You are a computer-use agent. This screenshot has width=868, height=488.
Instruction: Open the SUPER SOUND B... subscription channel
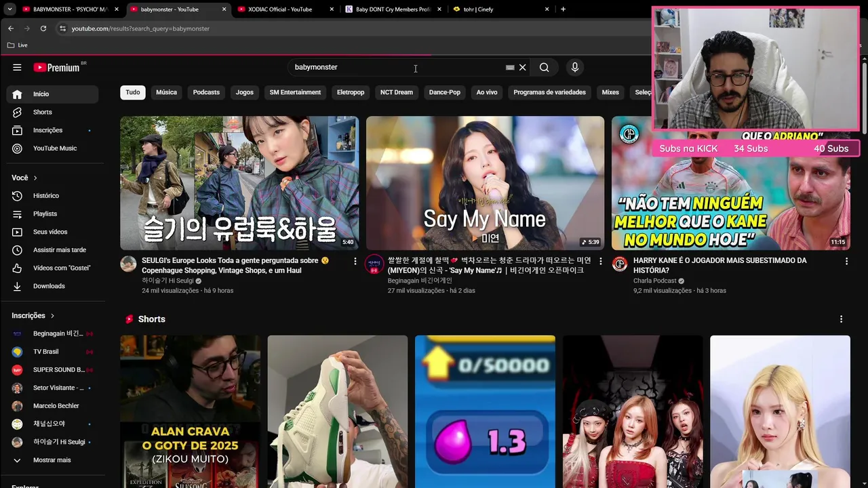point(52,370)
